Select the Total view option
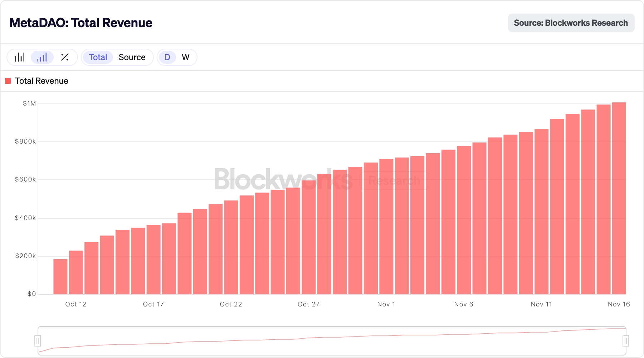644x358 pixels. 98,57
